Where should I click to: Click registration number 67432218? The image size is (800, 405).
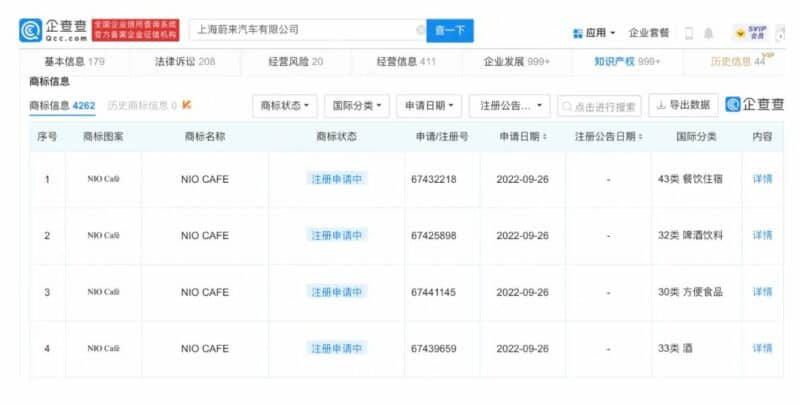(x=434, y=180)
